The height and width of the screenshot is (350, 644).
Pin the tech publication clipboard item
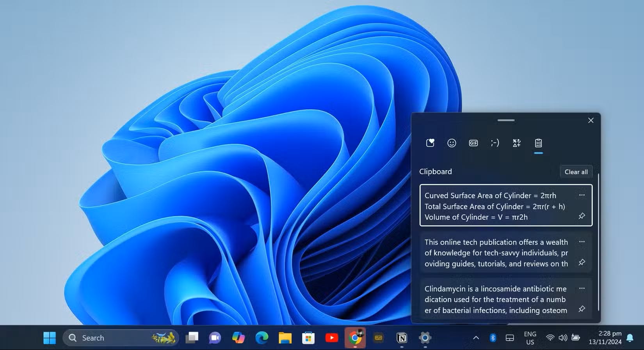tap(582, 262)
